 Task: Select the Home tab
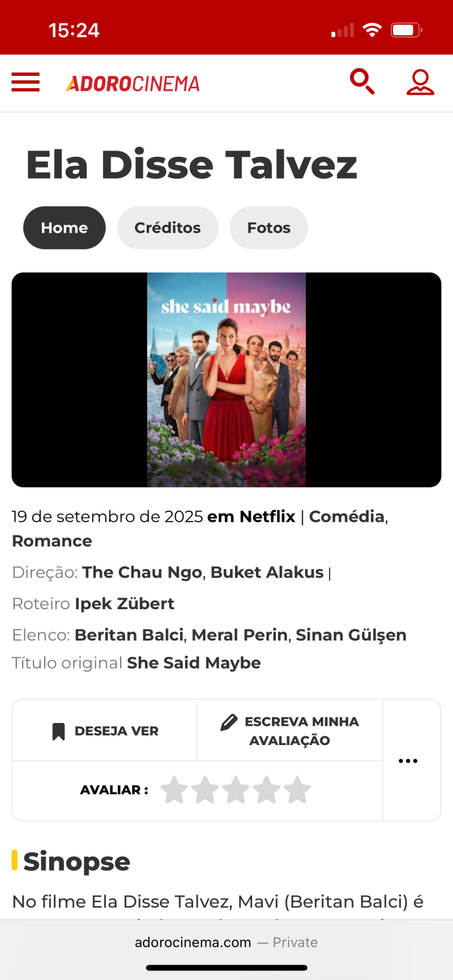tap(65, 228)
